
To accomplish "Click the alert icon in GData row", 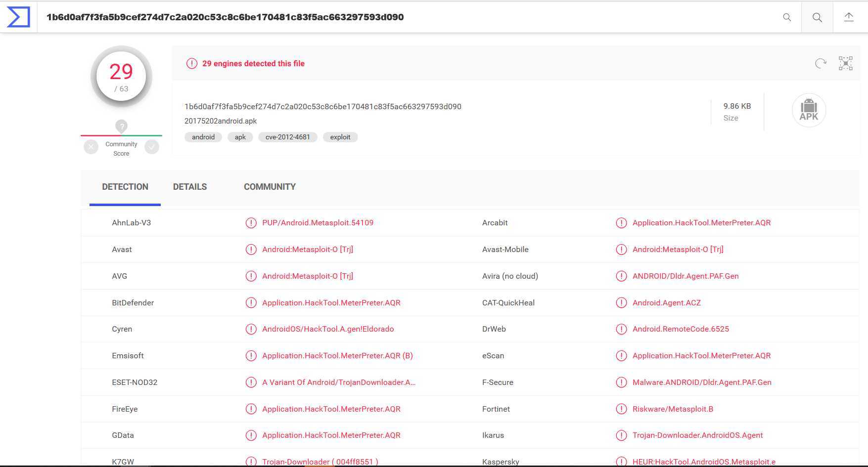I will coord(251,435).
